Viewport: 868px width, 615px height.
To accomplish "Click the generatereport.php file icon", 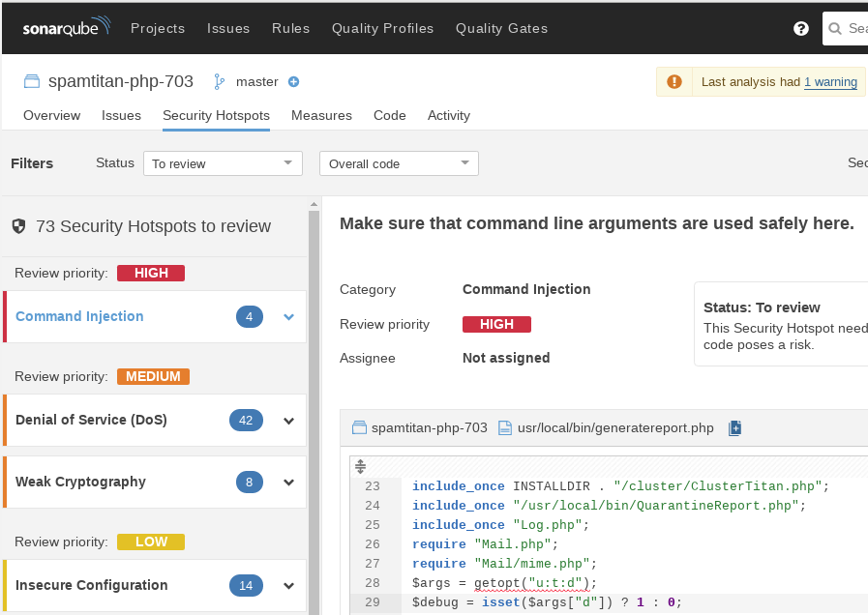I will [x=504, y=427].
